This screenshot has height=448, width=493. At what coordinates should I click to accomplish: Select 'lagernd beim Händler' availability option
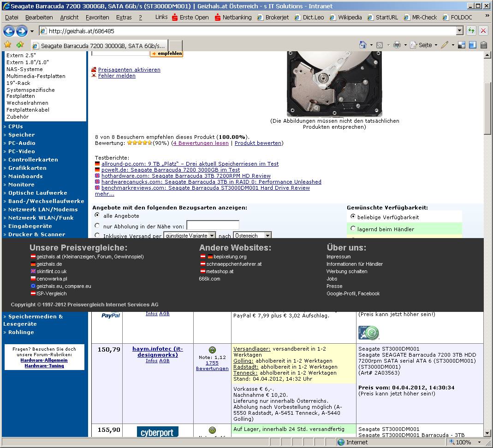click(353, 228)
